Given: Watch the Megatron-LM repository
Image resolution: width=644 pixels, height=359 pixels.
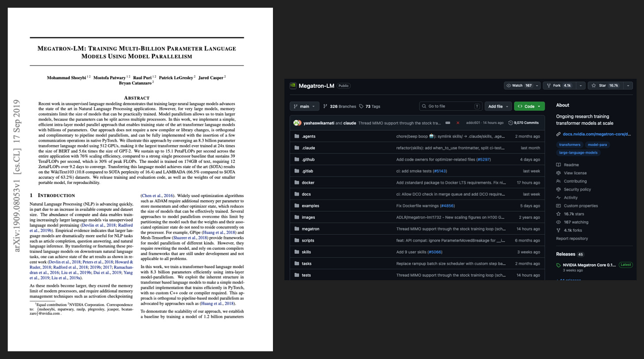Looking at the screenshot, I should point(519,86).
